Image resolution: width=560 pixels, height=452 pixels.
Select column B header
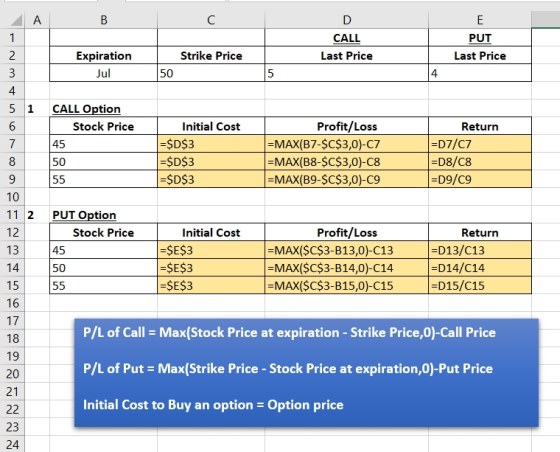(x=104, y=20)
